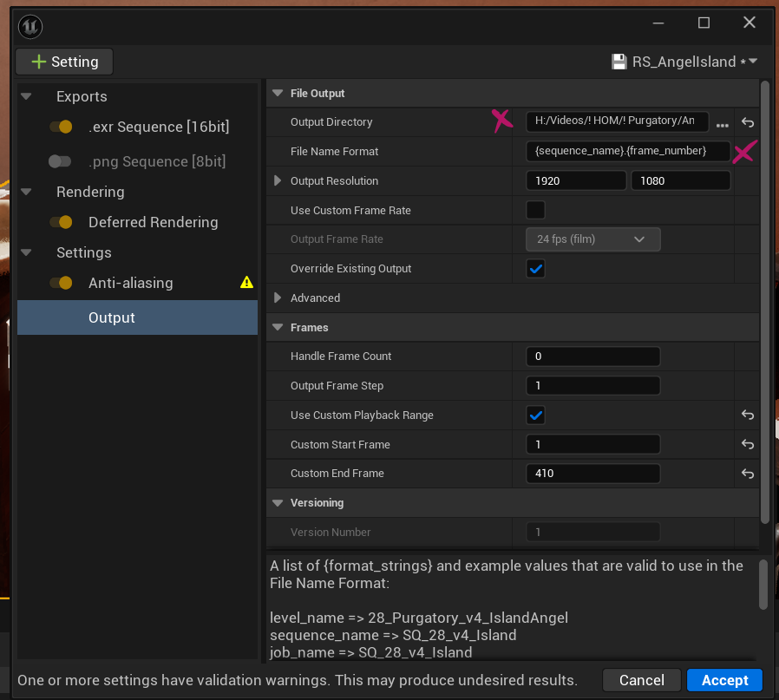Screen dimensions: 779x700
Task: Click the File Name Format input field
Action: click(x=628, y=151)
